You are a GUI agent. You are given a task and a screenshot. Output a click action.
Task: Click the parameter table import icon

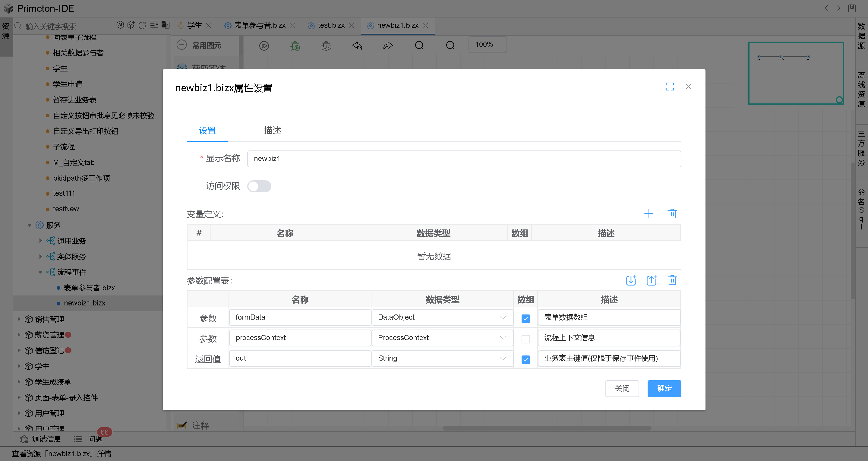631,280
